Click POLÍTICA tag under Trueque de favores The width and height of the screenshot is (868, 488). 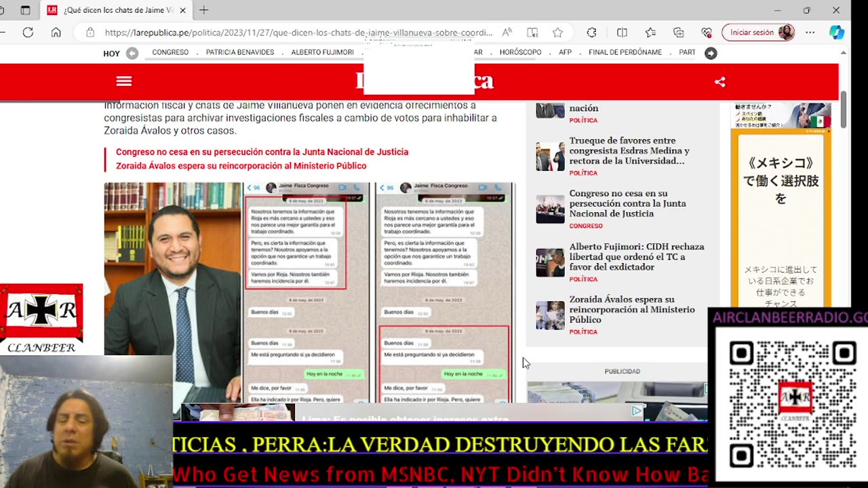point(583,173)
